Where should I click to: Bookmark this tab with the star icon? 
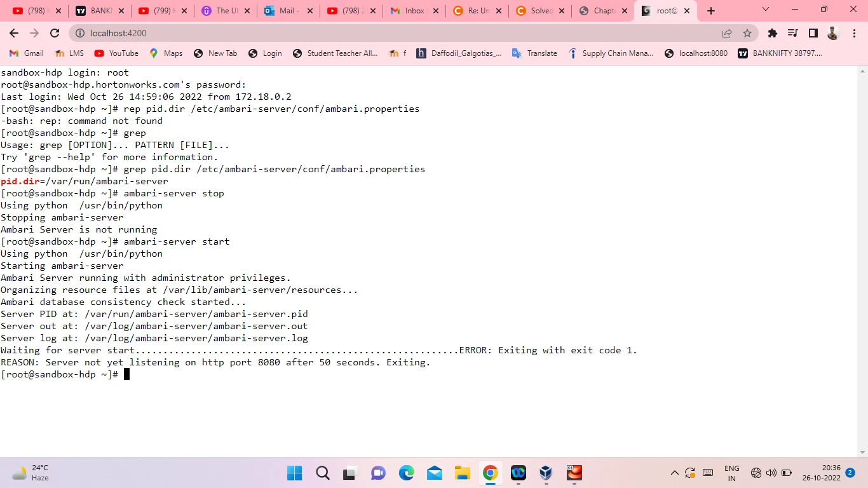click(x=747, y=33)
